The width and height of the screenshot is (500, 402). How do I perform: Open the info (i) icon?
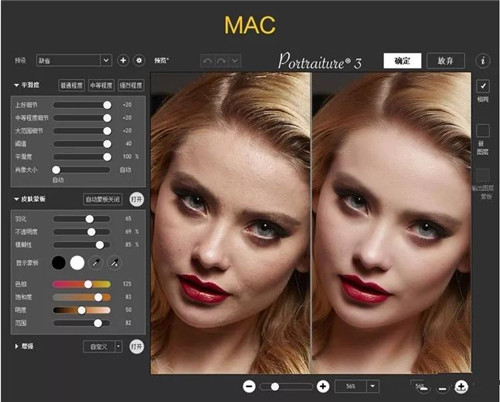click(482, 61)
